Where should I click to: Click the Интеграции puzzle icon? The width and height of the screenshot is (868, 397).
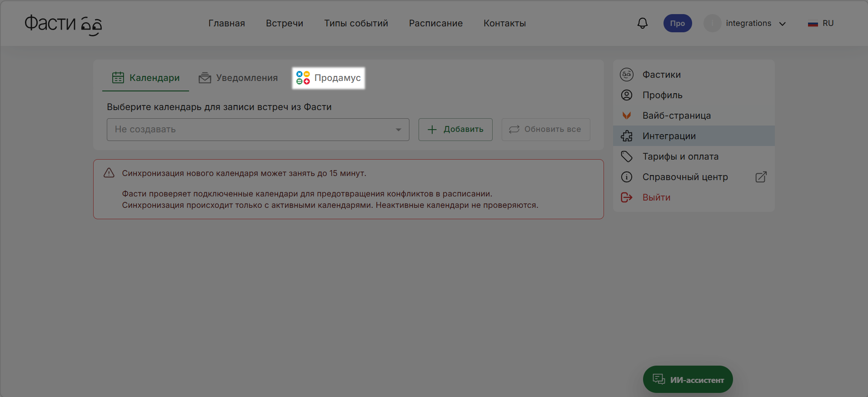pyautogui.click(x=627, y=136)
